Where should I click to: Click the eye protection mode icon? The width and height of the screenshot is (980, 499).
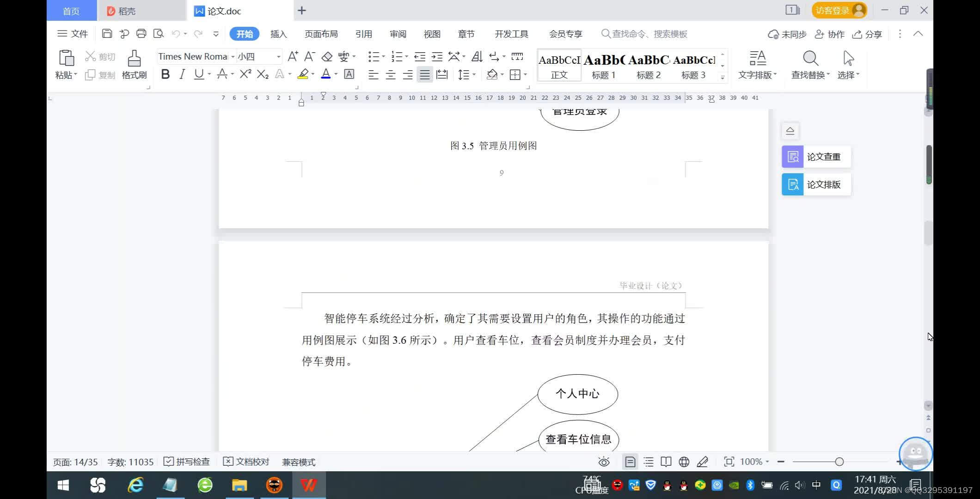point(604,462)
